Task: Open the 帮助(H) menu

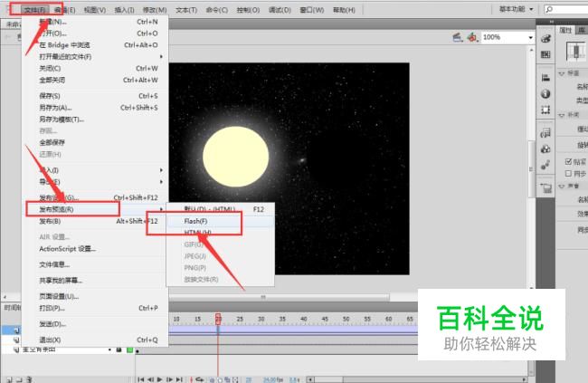Action: tap(344, 9)
